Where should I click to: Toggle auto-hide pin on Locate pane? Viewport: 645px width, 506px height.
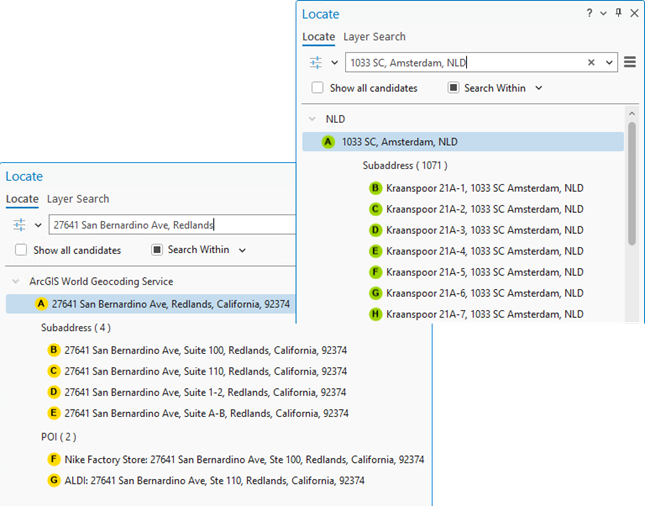pyautogui.click(x=618, y=13)
